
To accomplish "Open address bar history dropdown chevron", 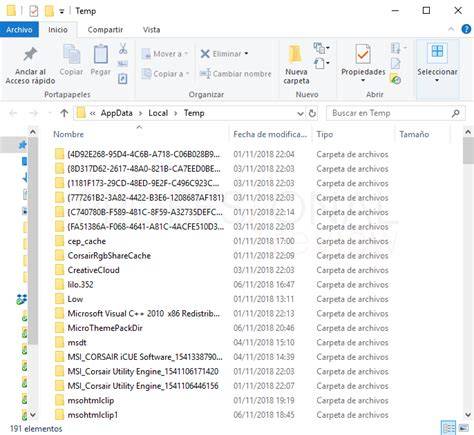I will point(300,114).
